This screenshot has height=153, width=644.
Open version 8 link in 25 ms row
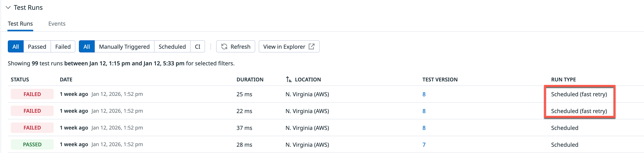point(424,94)
